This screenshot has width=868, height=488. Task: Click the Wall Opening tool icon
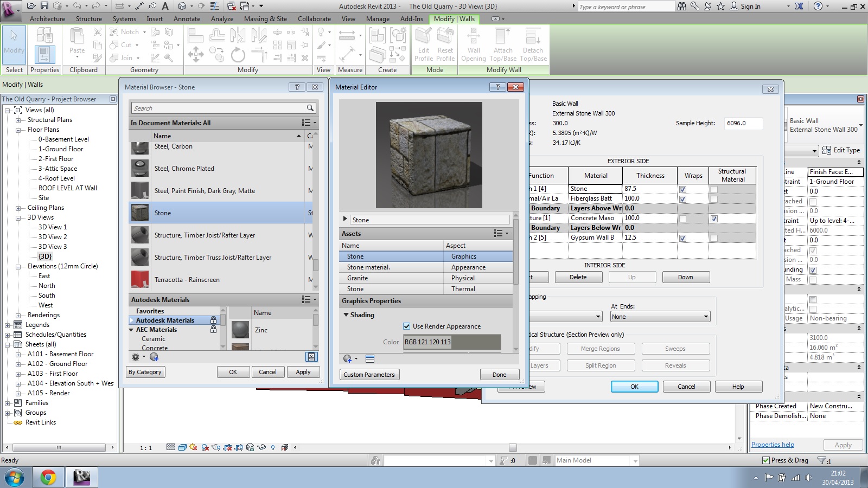point(473,38)
